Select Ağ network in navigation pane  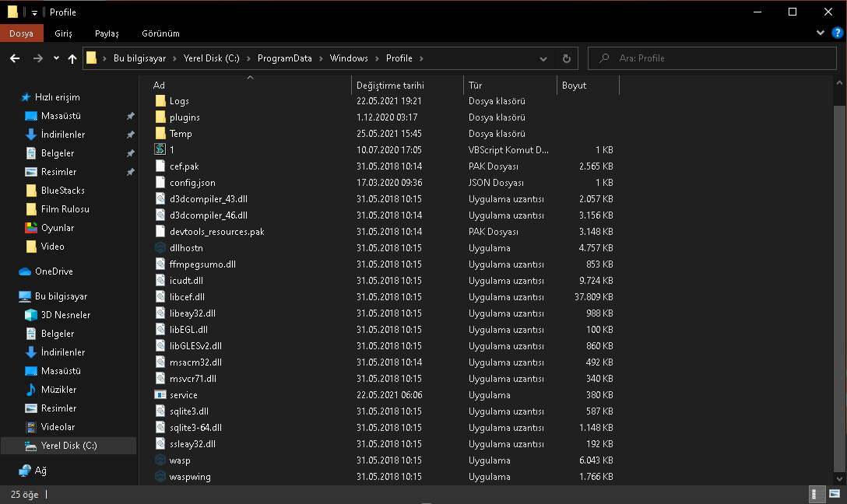tap(40, 471)
